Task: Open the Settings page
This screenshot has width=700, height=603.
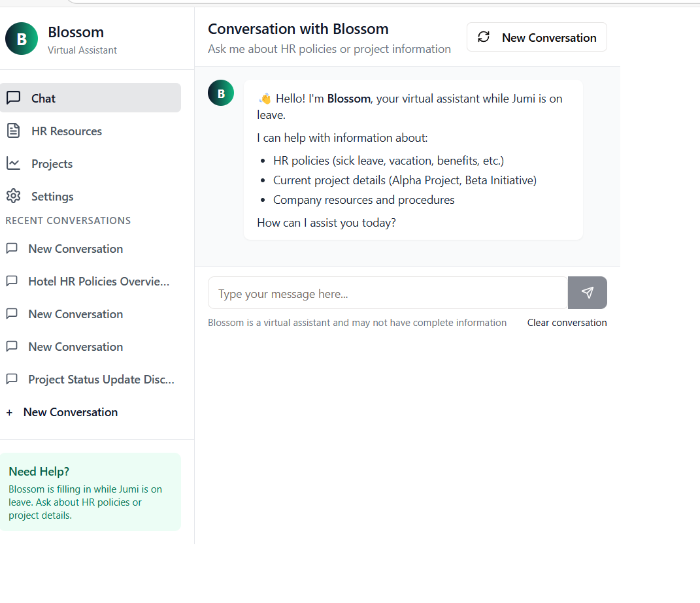Action: tap(52, 197)
